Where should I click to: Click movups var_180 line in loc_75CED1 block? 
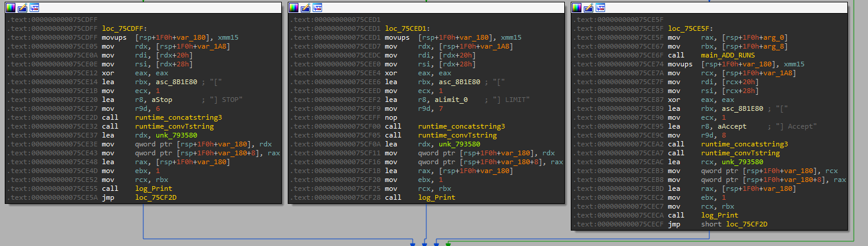pyautogui.click(x=453, y=37)
